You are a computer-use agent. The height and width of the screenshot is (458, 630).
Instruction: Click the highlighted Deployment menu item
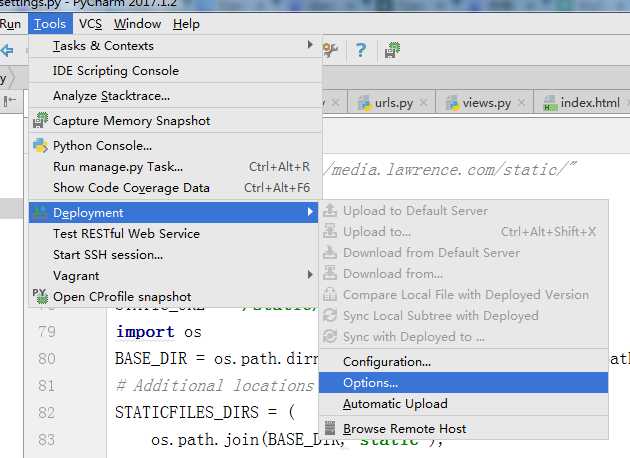(x=174, y=213)
